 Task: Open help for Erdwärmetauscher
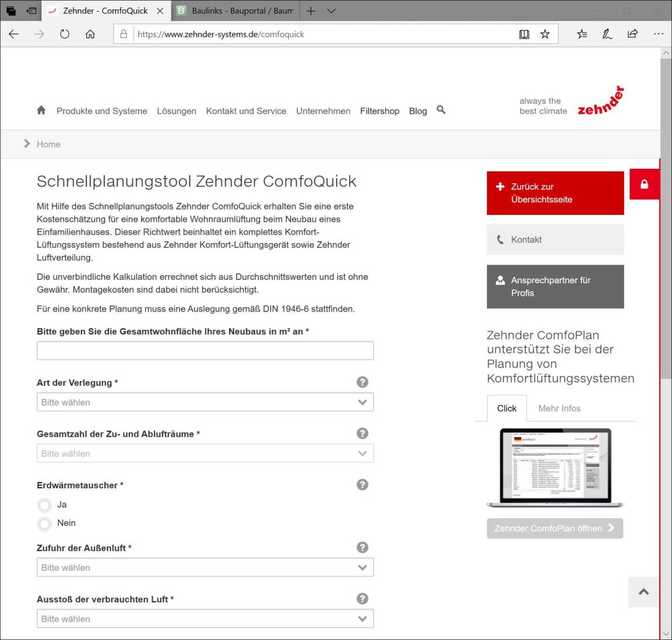[362, 484]
